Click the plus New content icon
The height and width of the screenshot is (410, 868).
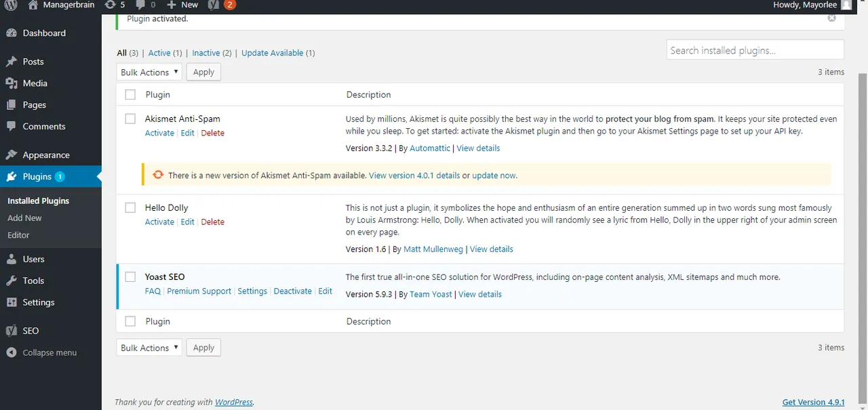pyautogui.click(x=172, y=5)
